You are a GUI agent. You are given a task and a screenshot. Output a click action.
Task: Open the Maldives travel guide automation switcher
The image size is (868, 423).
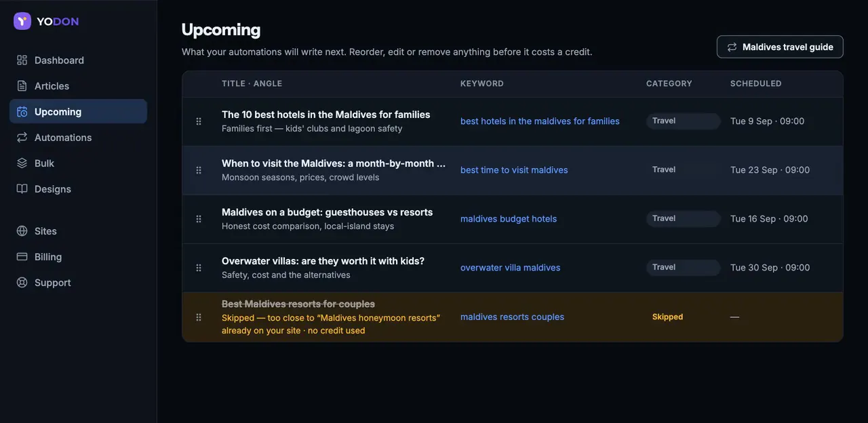780,47
